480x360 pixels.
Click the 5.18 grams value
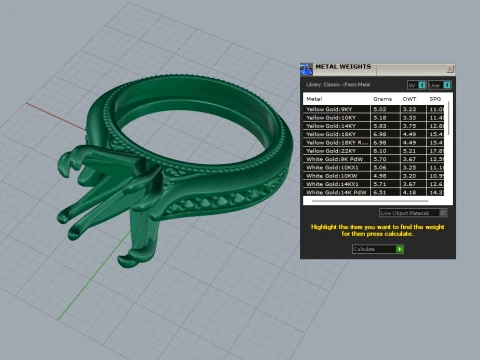[380, 117]
